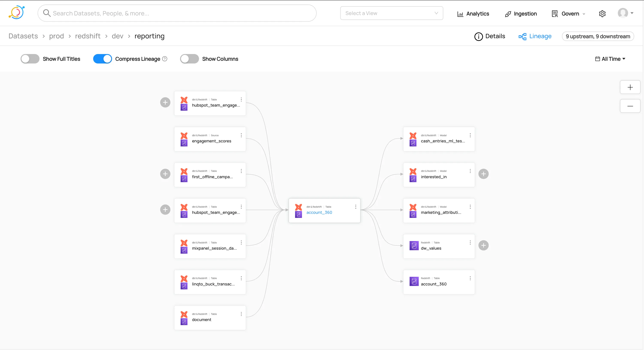Click the Ingestion icon in top navigation
This screenshot has width=644, height=350.
508,13
